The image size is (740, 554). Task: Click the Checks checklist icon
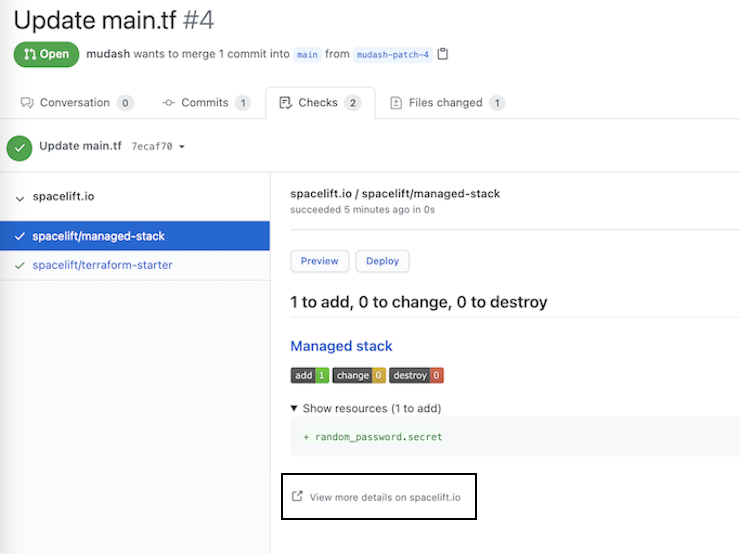tap(286, 102)
